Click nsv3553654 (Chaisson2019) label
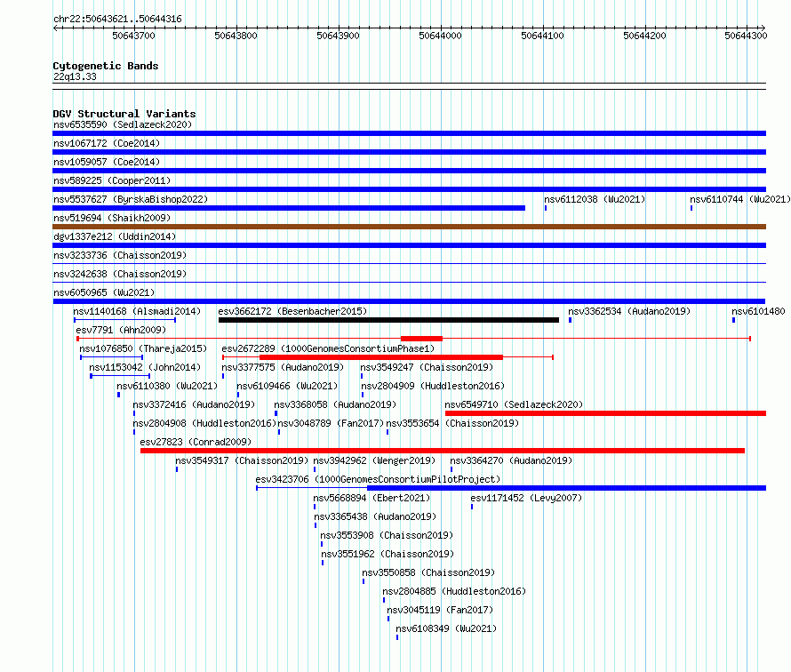 click(452, 423)
